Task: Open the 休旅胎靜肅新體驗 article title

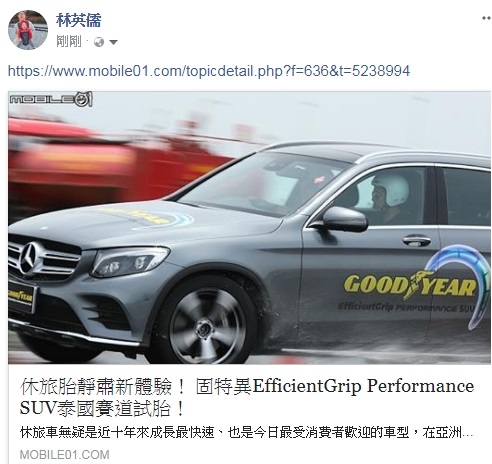Action: point(247,398)
